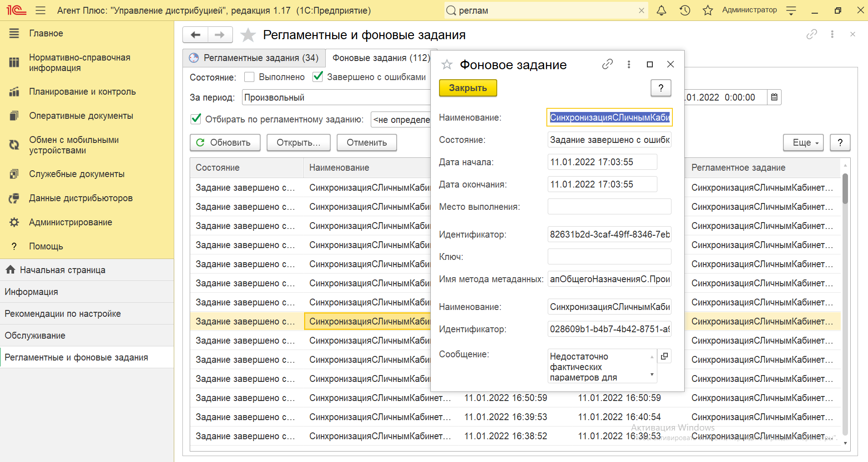Open help button next to Еще
This screenshot has width=868, height=462.
pos(840,142)
